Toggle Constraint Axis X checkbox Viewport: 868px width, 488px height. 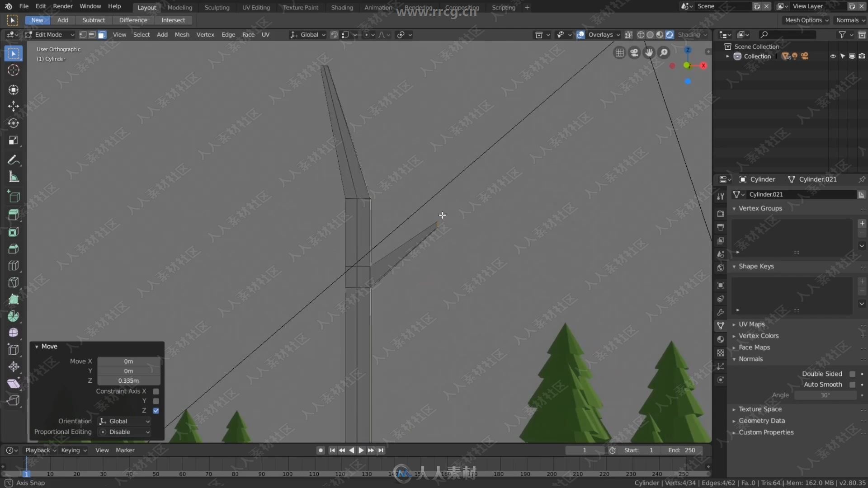(156, 391)
